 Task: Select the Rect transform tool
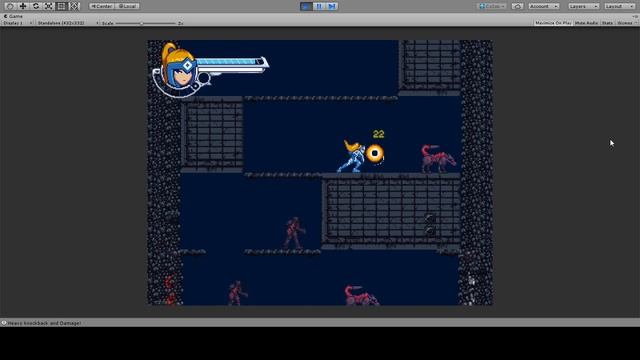click(61, 6)
